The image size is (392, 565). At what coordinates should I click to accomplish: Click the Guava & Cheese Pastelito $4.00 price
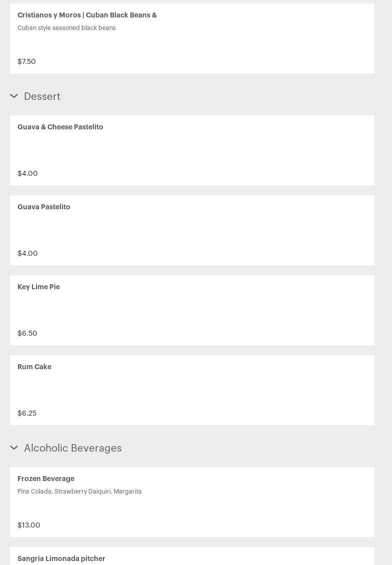pos(27,173)
